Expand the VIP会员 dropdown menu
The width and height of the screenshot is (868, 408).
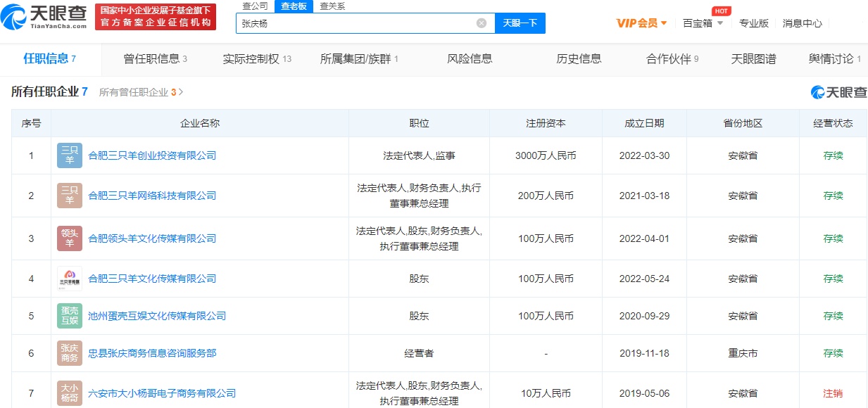pyautogui.click(x=641, y=23)
